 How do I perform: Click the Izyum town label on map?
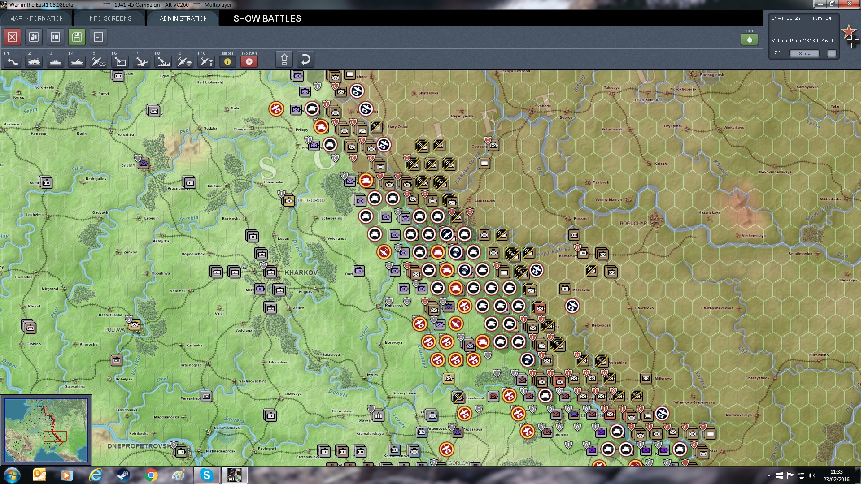click(372, 375)
